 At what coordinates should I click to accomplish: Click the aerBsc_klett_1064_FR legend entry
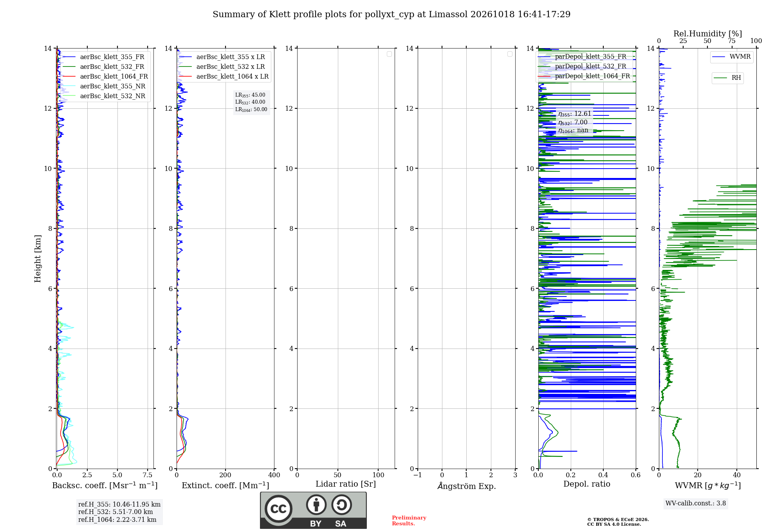(x=105, y=77)
